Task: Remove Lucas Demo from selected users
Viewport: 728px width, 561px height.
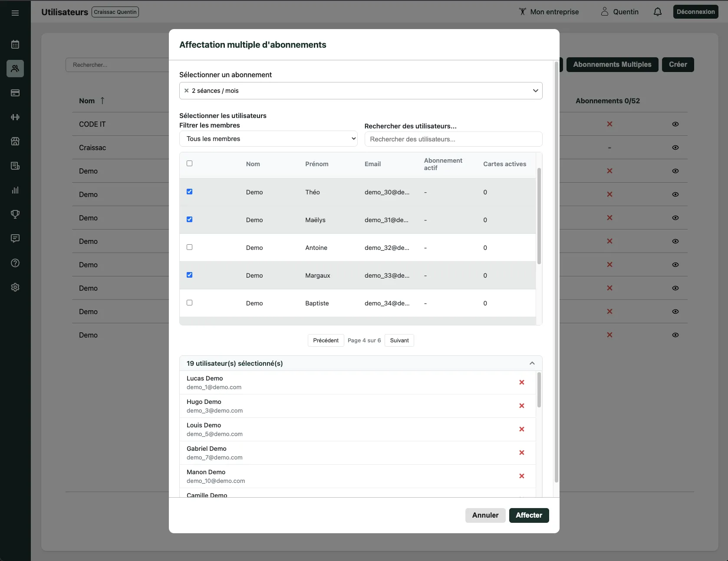Action: click(x=521, y=382)
